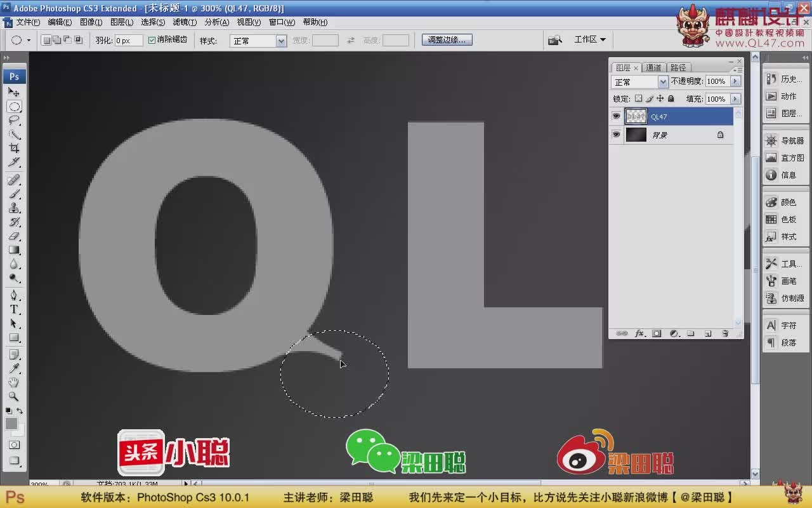Toggle lock transparent pixels
Image resolution: width=812 pixels, height=508 pixels.
639,98
